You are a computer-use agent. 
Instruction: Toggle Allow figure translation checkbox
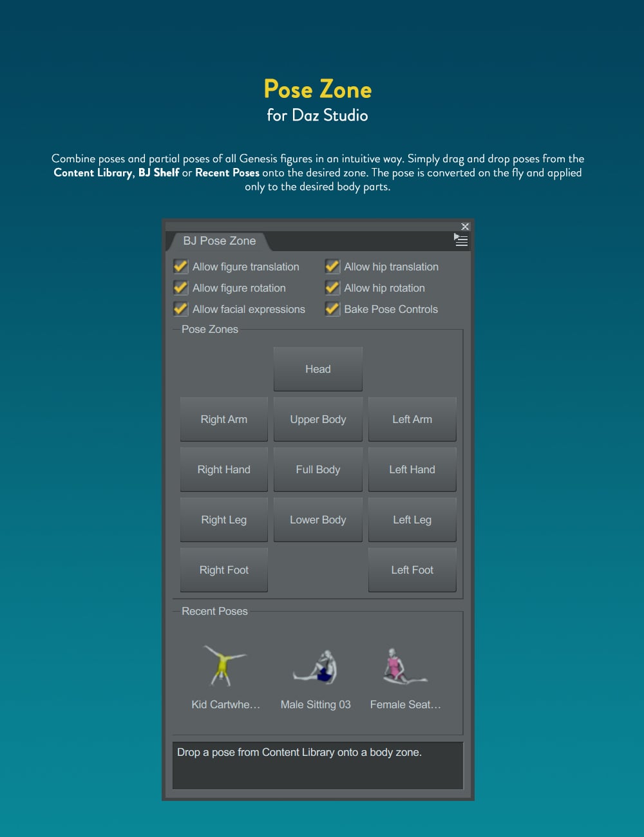[x=180, y=267]
